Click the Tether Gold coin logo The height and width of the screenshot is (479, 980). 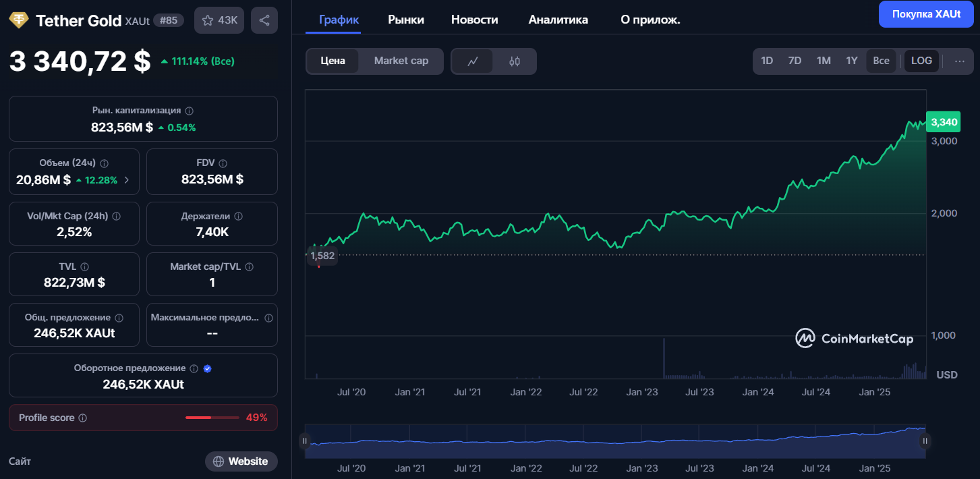(19, 20)
